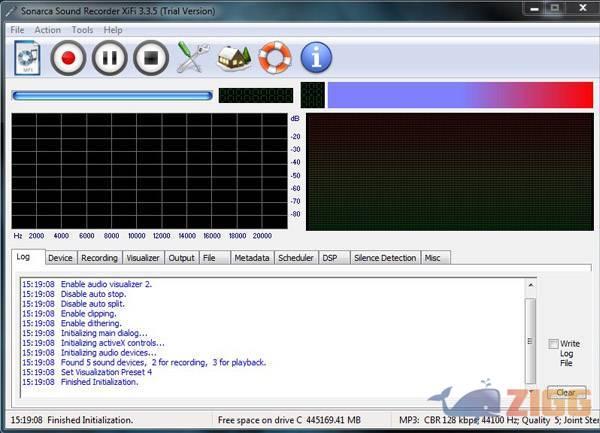Switch to the Log tab
Screen dimensions: 600x433
(x=28, y=257)
